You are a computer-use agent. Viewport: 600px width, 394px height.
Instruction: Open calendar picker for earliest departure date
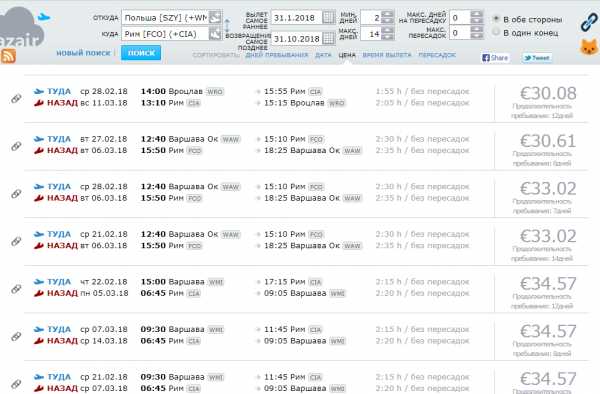(x=328, y=18)
